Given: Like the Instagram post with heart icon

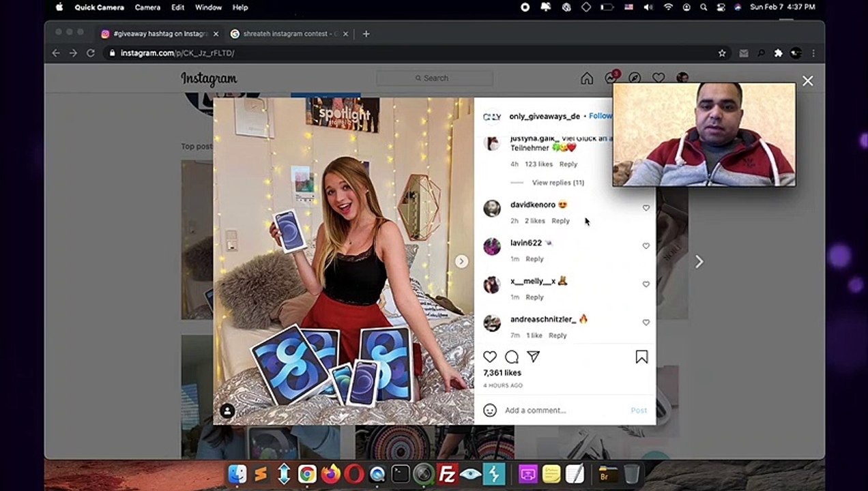Looking at the screenshot, I should click(490, 357).
